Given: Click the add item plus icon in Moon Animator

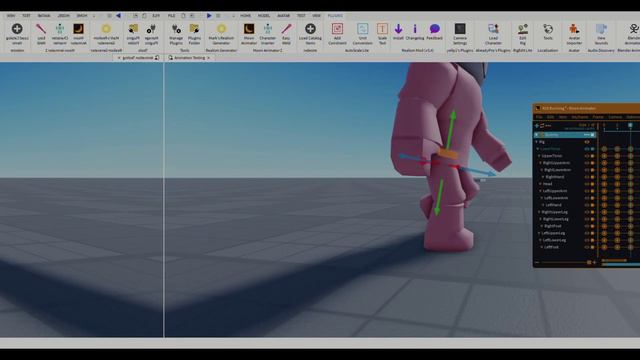Looking at the screenshot, I should (x=537, y=126).
